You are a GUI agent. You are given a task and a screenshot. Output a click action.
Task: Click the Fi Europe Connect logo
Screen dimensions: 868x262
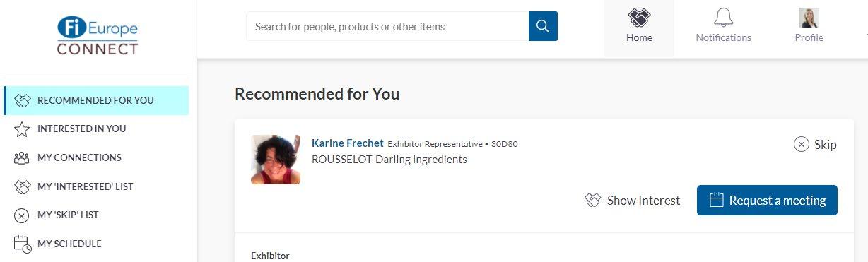point(98,37)
